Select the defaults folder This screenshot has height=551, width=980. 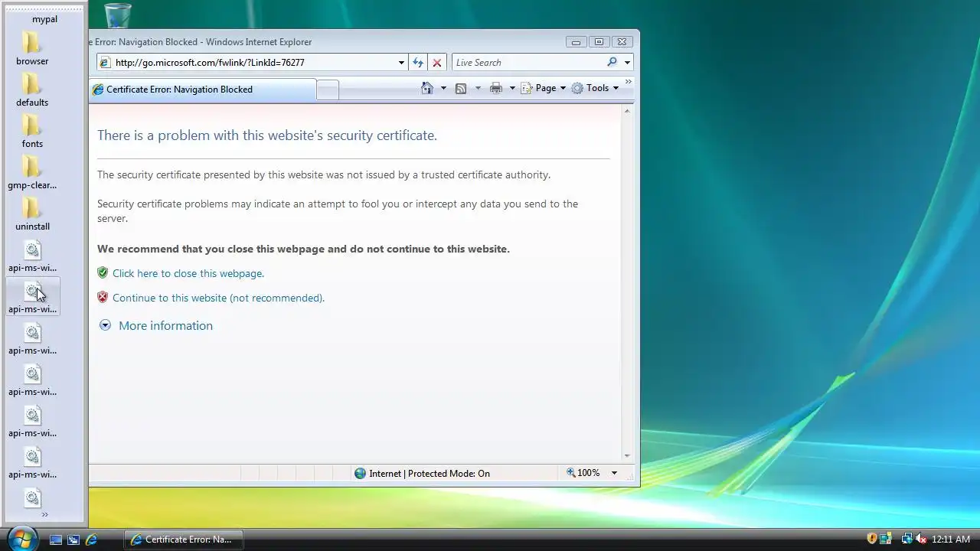32,91
